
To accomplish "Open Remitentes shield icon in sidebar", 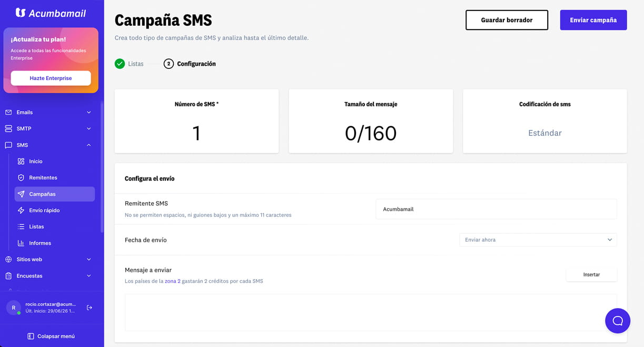I will [21, 177].
